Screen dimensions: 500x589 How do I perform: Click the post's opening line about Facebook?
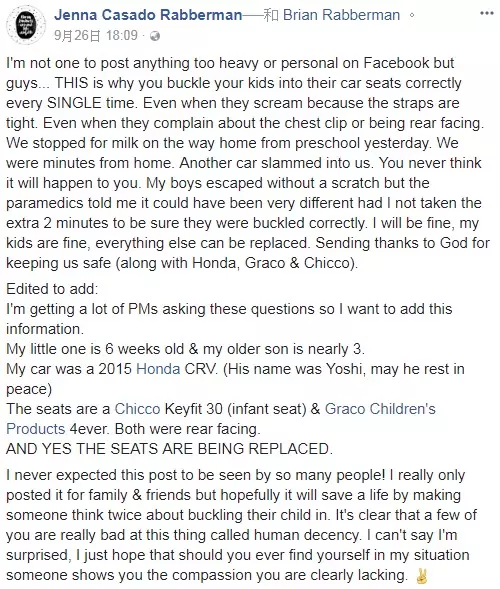[230, 63]
